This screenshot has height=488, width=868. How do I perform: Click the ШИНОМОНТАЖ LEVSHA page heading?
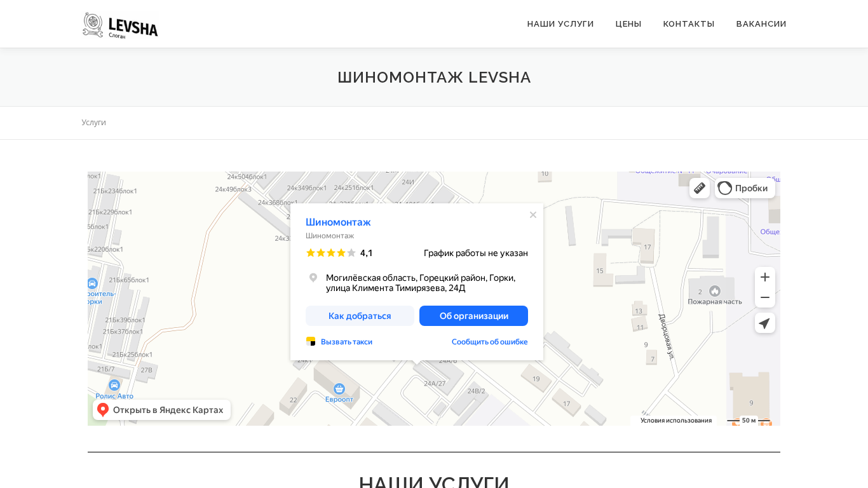434,78
